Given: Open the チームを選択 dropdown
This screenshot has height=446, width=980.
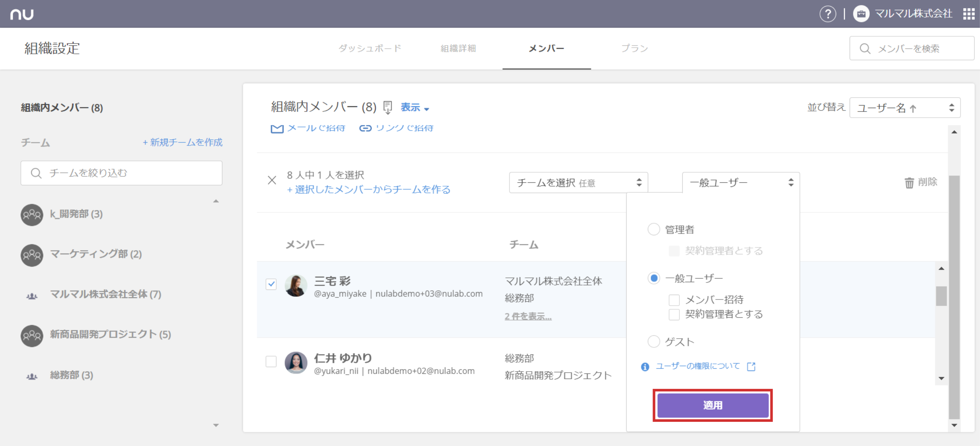Looking at the screenshot, I should (x=578, y=183).
